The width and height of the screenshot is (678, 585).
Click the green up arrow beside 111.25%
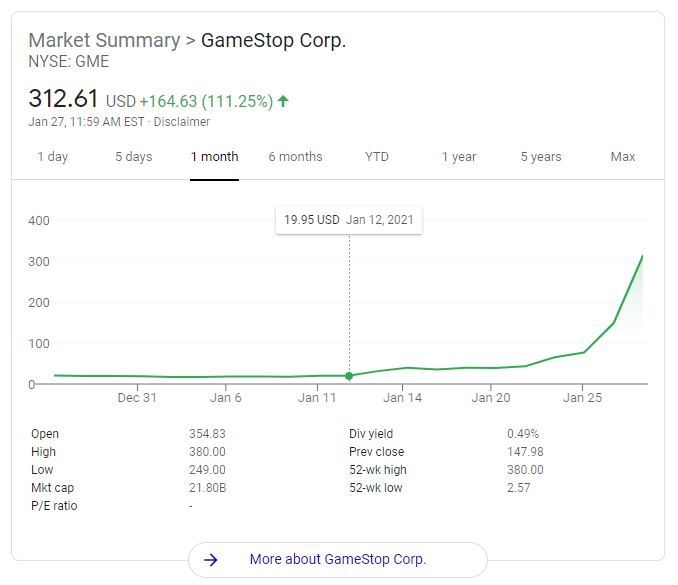(x=283, y=101)
